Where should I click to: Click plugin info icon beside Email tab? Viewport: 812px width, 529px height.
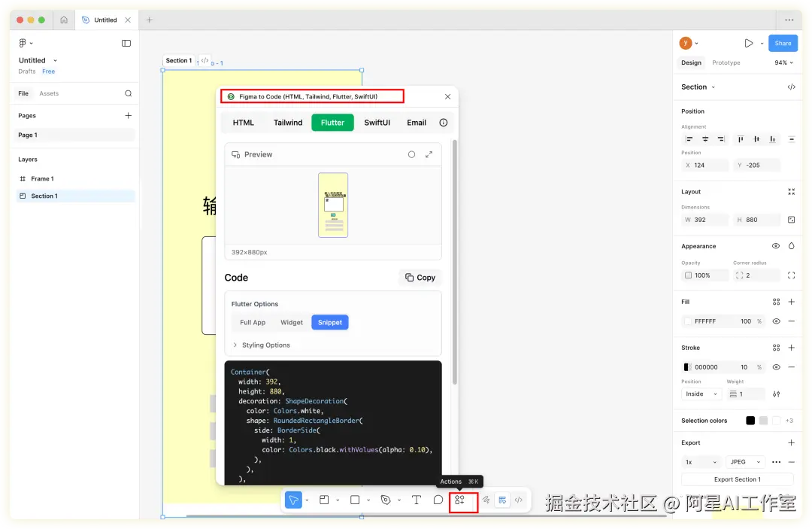coord(444,122)
